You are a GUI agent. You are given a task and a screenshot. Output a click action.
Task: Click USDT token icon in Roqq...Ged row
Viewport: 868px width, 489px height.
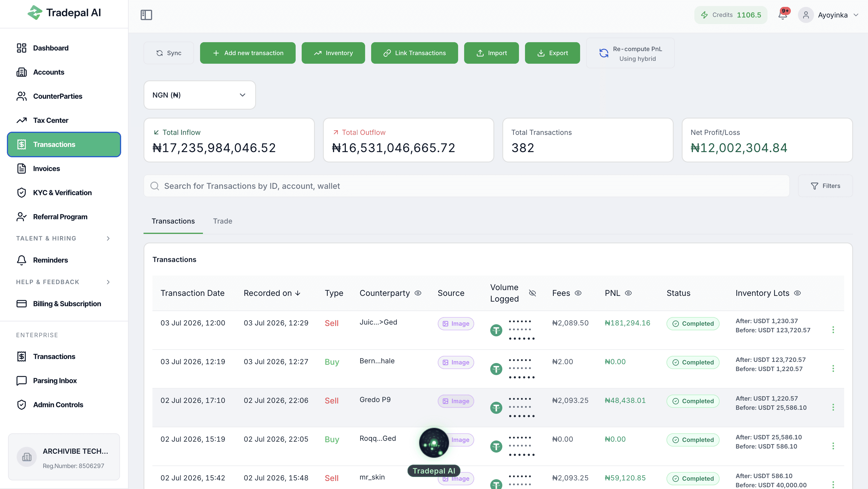point(496,447)
